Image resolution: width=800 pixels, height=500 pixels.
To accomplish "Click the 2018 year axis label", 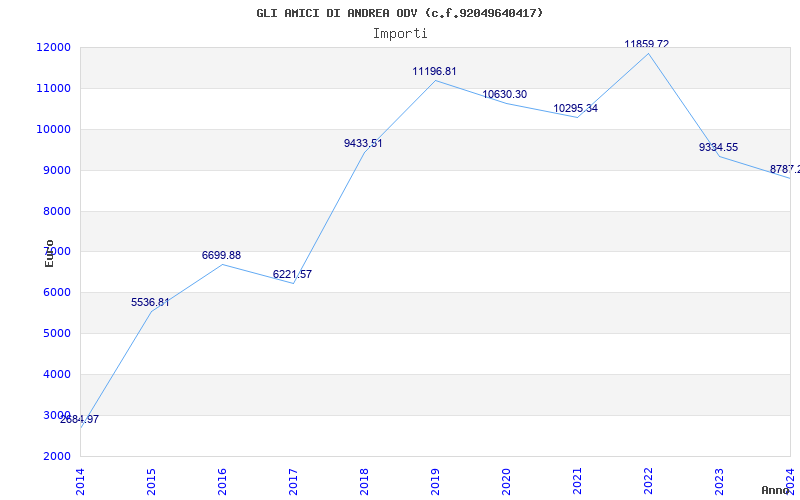I will click(364, 482).
